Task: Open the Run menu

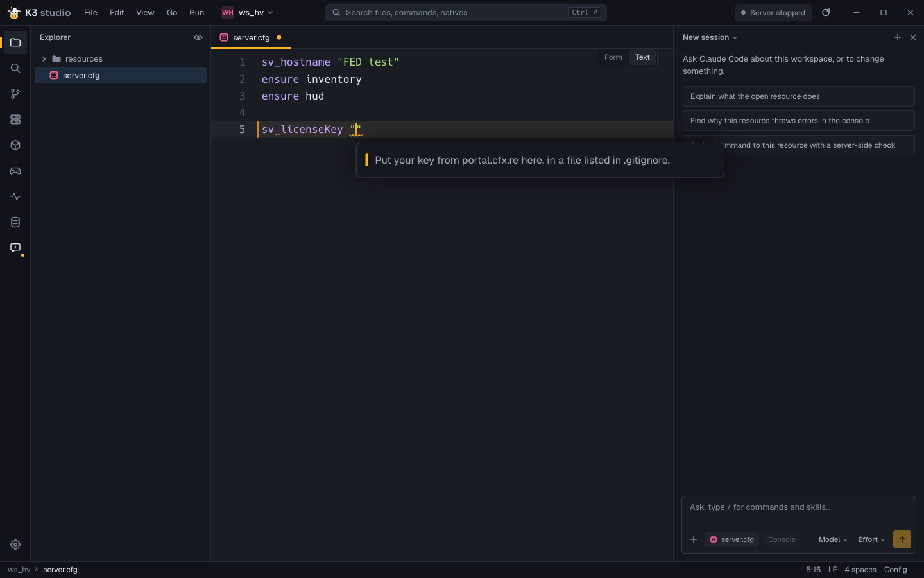Action: [196, 12]
